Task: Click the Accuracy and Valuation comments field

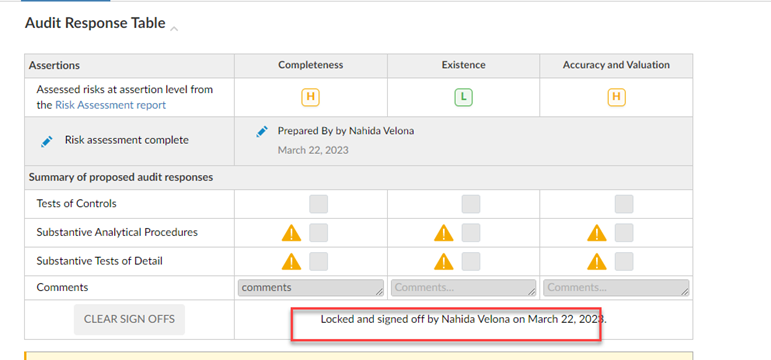Action: 616,288
